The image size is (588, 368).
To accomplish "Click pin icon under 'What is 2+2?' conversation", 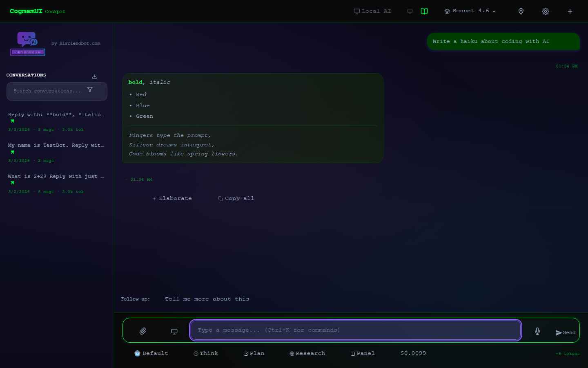I will (12, 183).
